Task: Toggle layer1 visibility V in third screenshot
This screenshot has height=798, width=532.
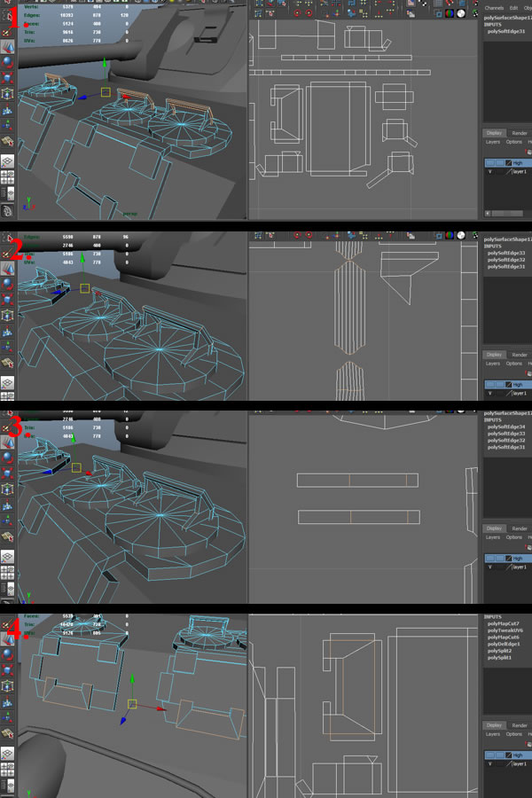Action: pos(490,567)
